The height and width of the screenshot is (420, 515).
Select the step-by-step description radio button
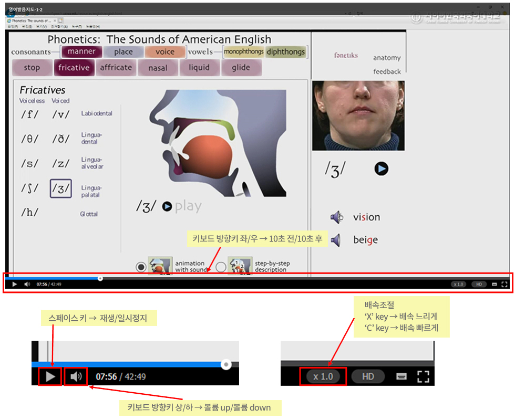221,267
